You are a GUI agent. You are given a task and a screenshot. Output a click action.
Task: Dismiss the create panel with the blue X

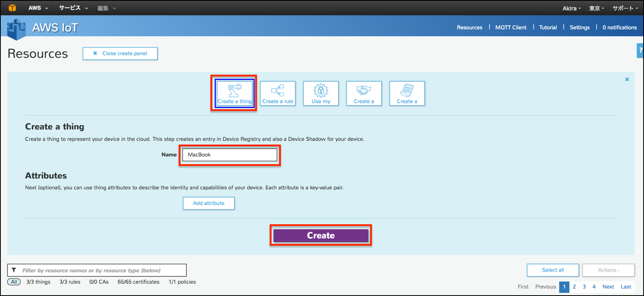[x=627, y=79]
